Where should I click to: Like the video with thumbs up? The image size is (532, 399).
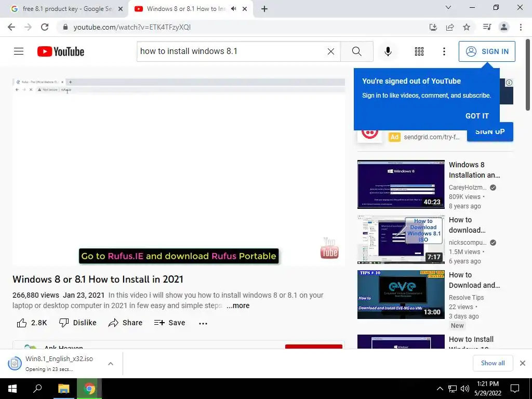[x=32, y=323]
